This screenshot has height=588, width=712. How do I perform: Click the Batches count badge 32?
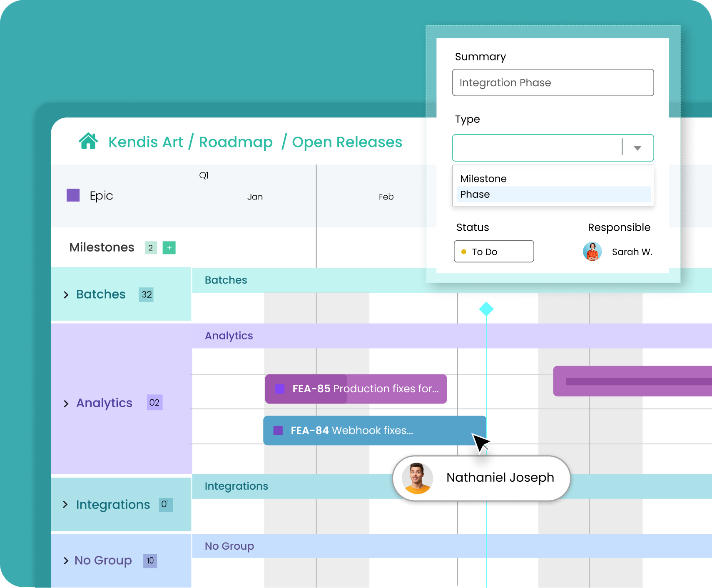pyautogui.click(x=146, y=295)
